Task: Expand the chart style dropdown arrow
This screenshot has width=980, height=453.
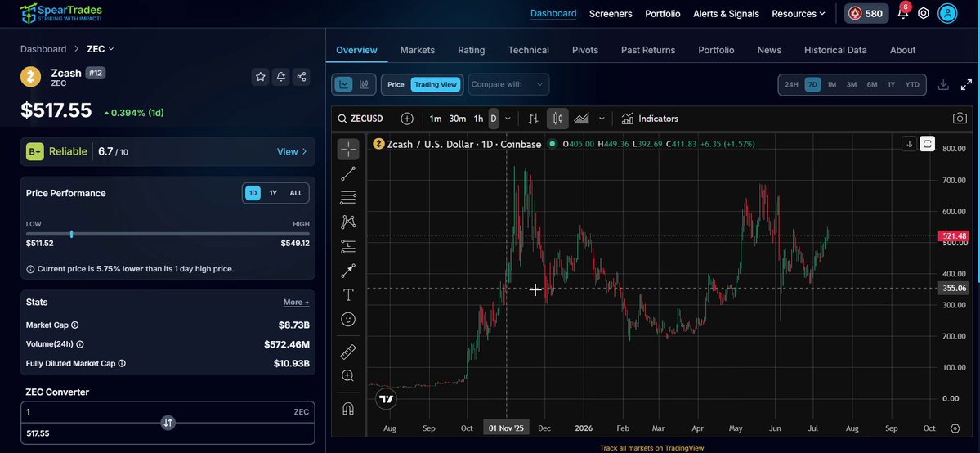Action: point(602,119)
